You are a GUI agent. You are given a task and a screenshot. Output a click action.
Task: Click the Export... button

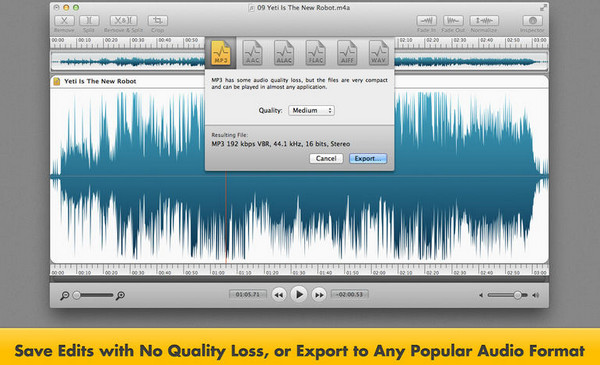(368, 158)
